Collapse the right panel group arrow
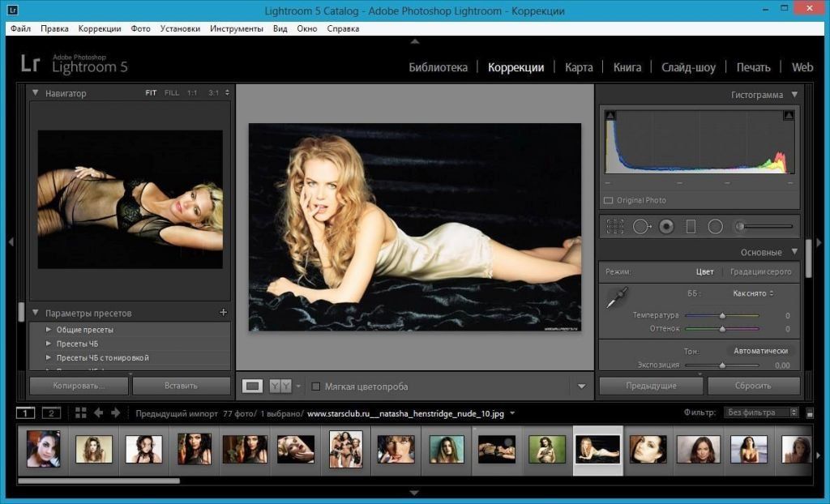Image resolution: width=830 pixels, height=504 pixels. tap(819, 242)
